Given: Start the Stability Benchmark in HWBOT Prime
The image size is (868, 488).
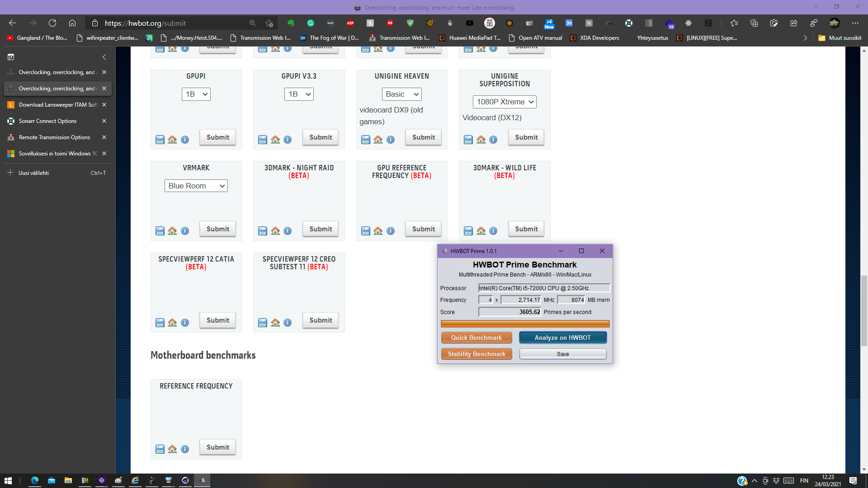Looking at the screenshot, I should click(x=476, y=354).
